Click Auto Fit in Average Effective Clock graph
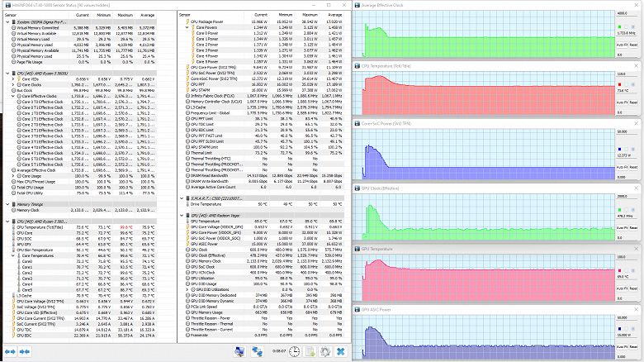The height and width of the screenshot is (362, 644). pyautogui.click(x=621, y=45)
